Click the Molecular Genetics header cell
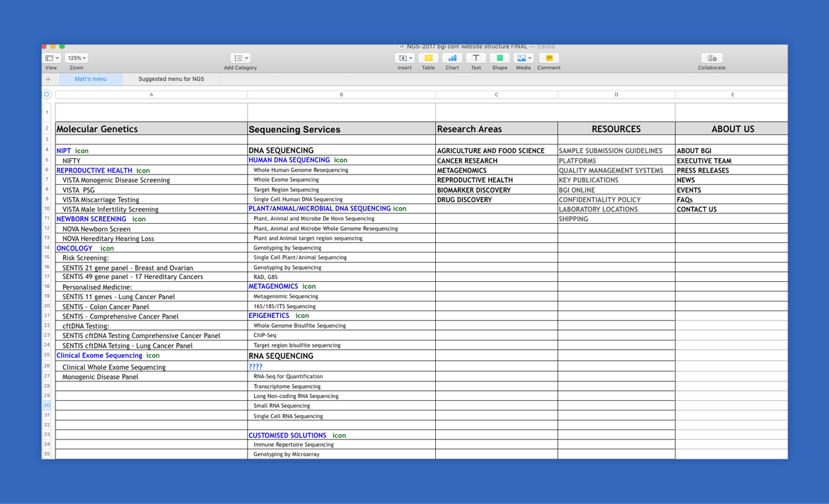 (152, 129)
